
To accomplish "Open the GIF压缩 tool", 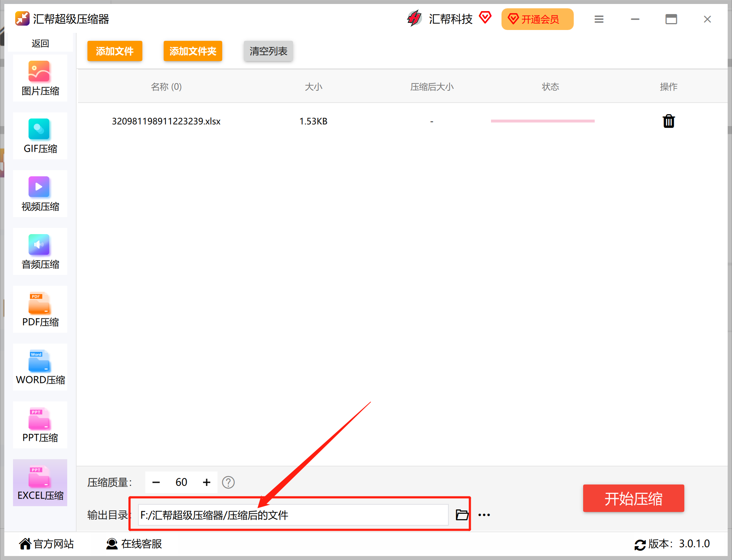I will tap(40, 136).
